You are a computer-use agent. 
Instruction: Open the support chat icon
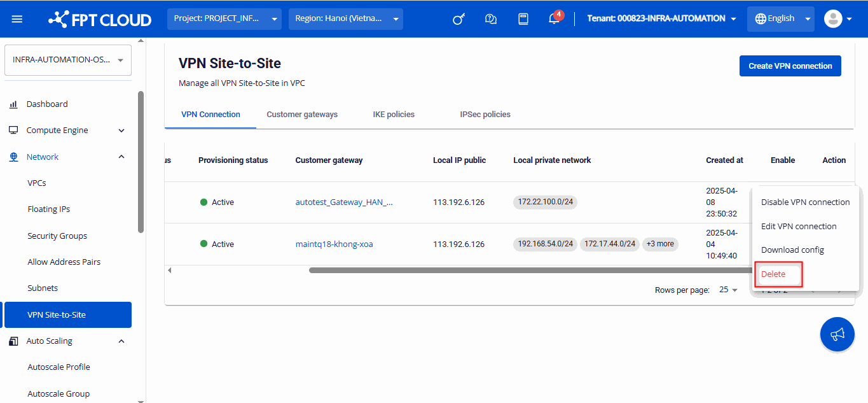click(x=491, y=19)
